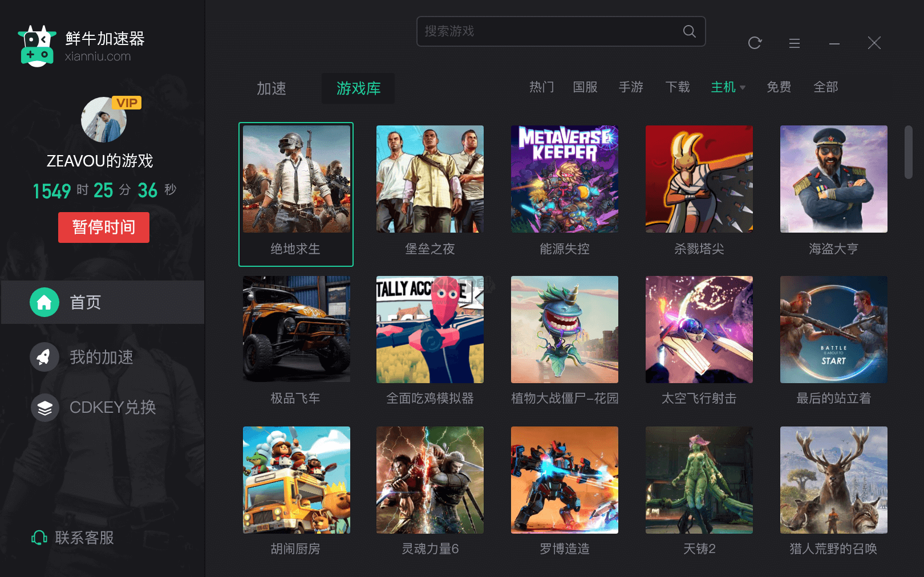
Task: Click the layers icon beside CDKEY兑换
Action: tap(44, 407)
